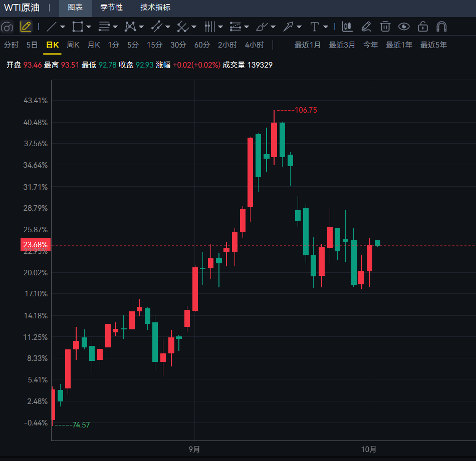Click the pattern XABCD drawing tool
Viewport: 476px width, 461px height.
coord(130,27)
